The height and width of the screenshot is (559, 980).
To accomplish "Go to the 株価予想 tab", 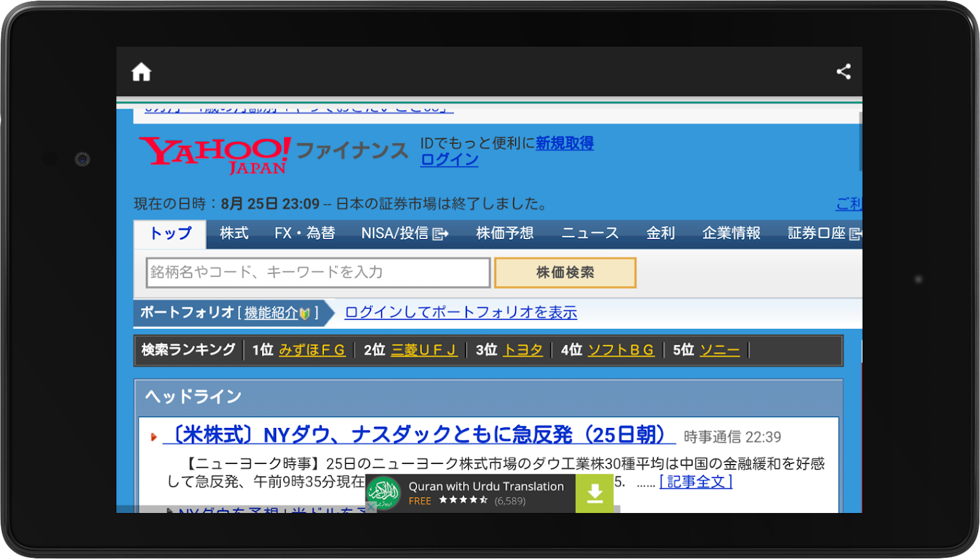I will click(505, 234).
